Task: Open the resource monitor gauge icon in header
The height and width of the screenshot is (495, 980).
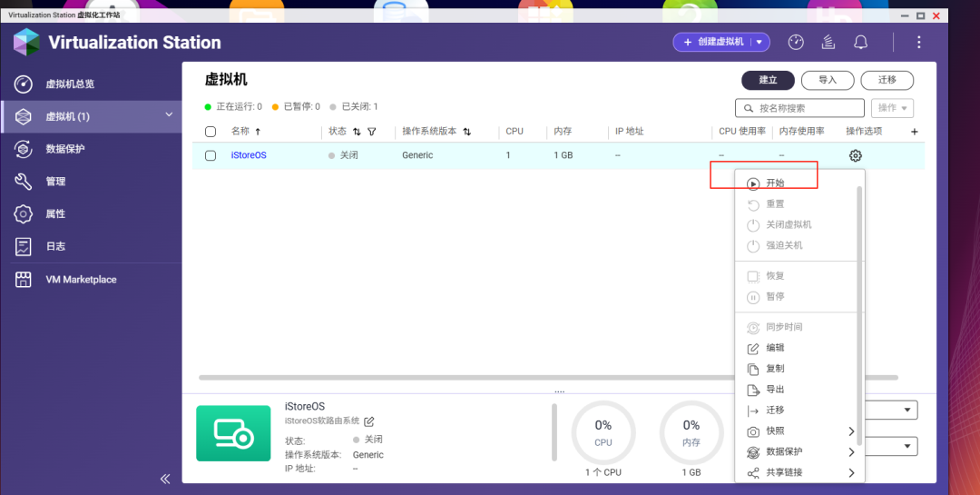Action: coord(796,42)
